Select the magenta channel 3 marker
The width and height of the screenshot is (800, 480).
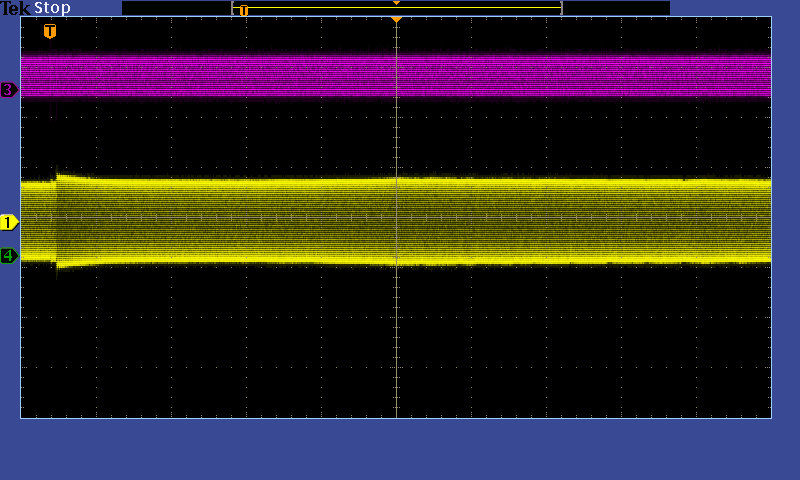click(9, 90)
